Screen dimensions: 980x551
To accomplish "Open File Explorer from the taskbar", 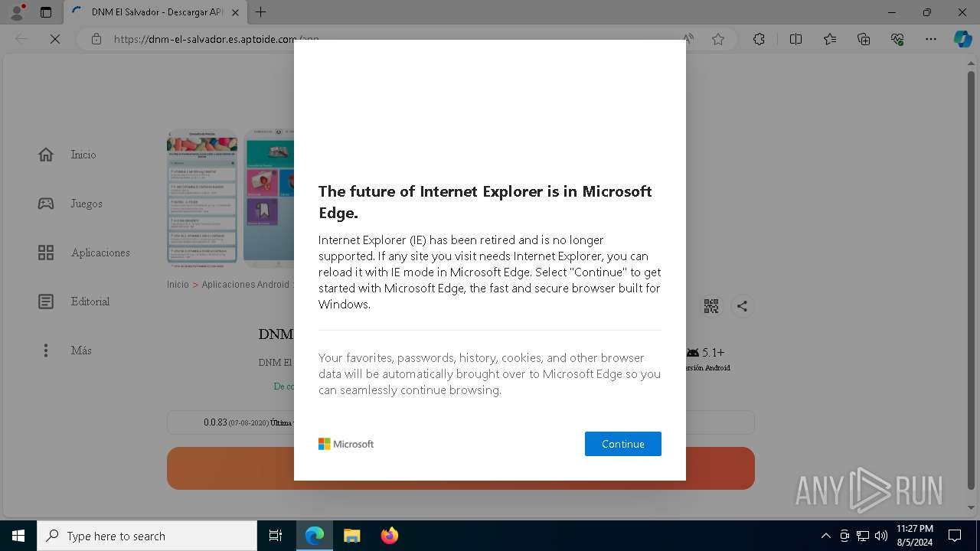I will (x=351, y=536).
